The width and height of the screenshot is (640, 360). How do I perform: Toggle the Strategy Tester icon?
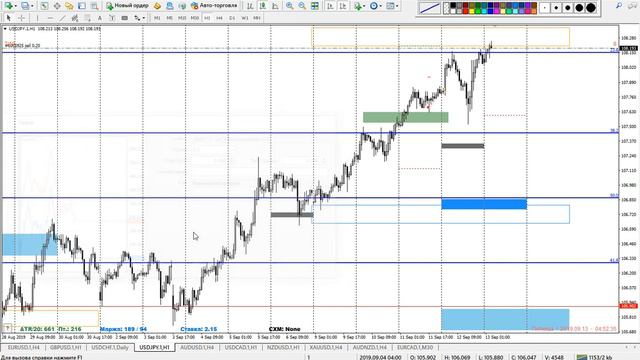[94, 6]
